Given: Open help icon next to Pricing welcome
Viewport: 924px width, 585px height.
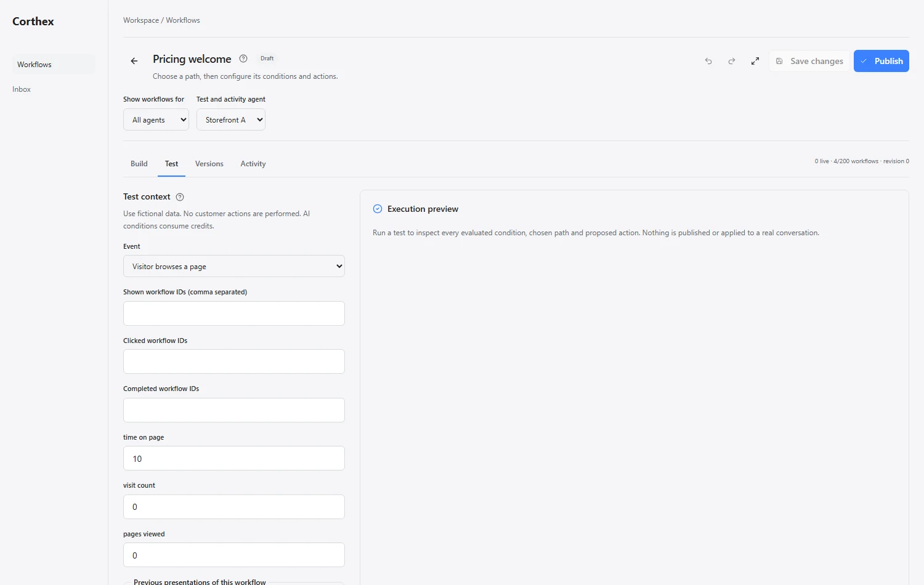Looking at the screenshot, I should click(x=243, y=58).
